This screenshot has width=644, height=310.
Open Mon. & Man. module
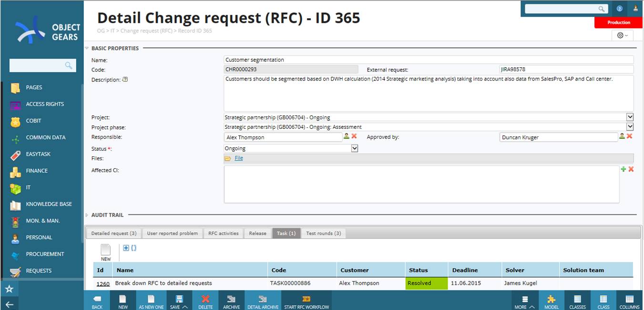point(42,221)
